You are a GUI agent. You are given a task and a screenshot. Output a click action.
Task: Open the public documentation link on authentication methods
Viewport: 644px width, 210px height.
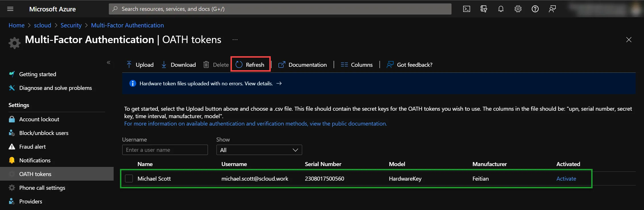pos(256,124)
